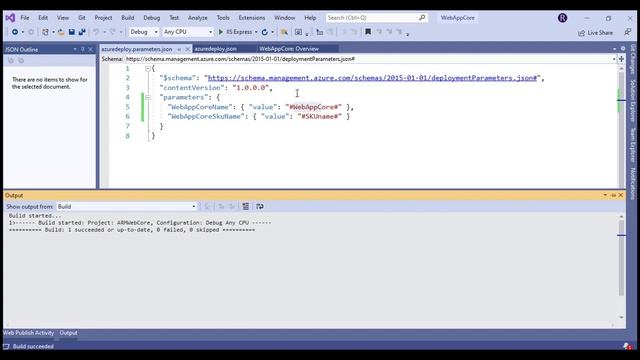The height and width of the screenshot is (360, 640).
Task: Pin the JSON Outline panel
Action: pyautogui.click(x=83, y=49)
